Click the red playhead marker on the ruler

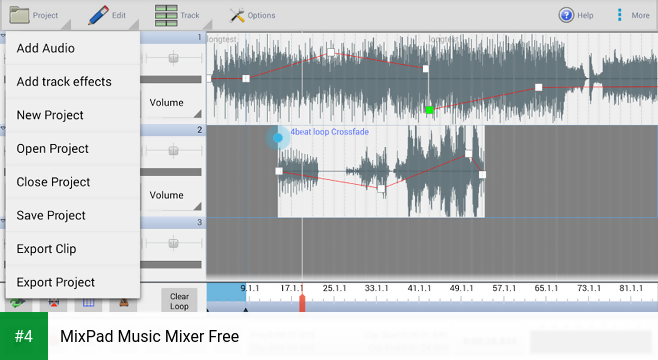tap(302, 302)
